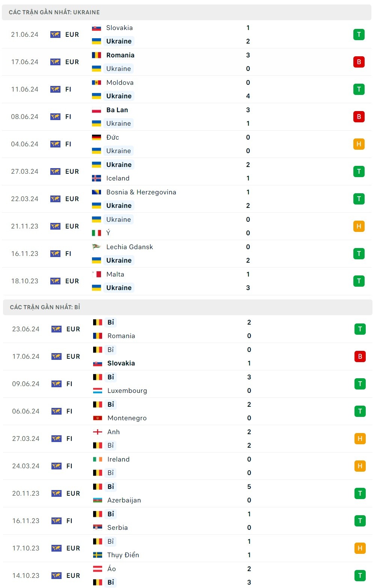Viewport: 377px width, 588px height.
Task: Click the Iceland flag icon
Action: pyautogui.click(x=97, y=178)
